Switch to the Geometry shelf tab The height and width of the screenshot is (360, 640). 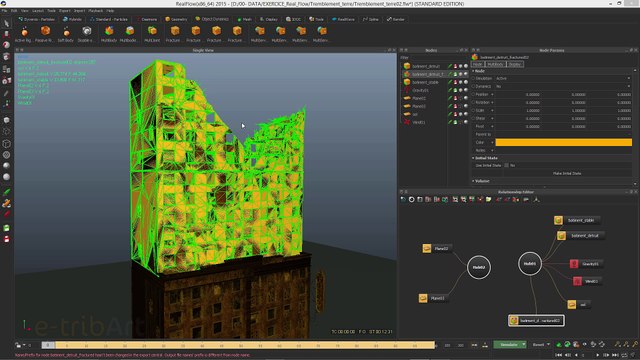click(x=176, y=19)
